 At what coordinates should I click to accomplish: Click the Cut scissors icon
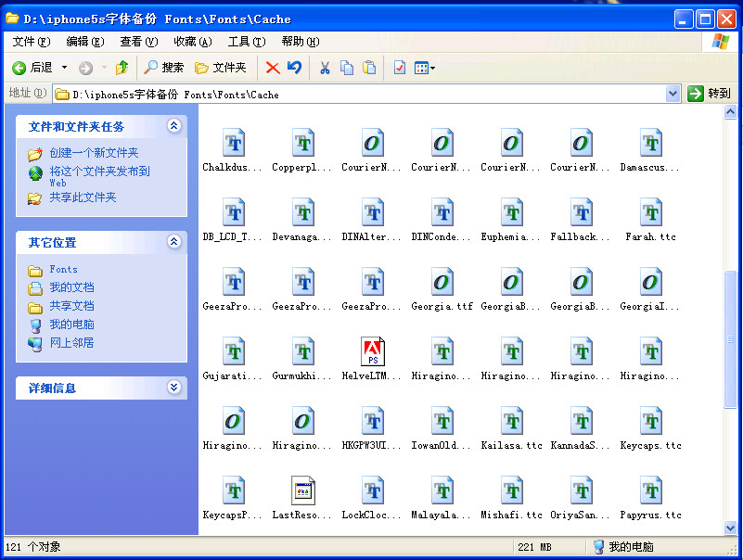(x=325, y=68)
